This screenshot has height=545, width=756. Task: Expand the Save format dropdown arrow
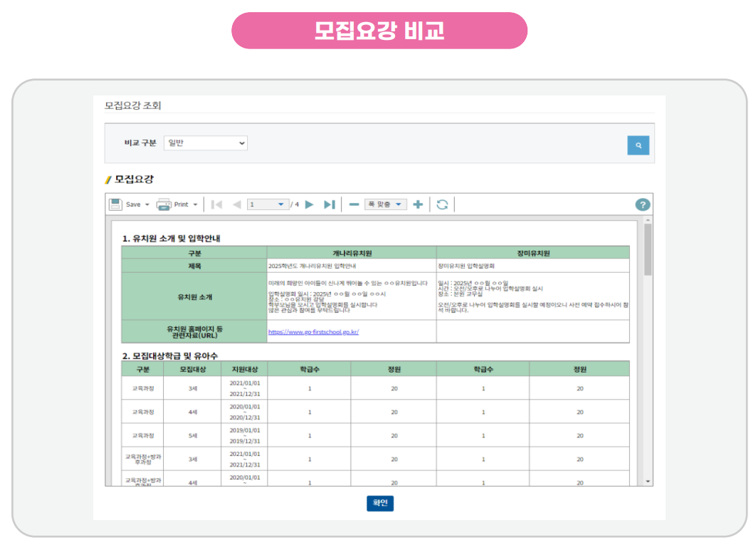(x=147, y=204)
